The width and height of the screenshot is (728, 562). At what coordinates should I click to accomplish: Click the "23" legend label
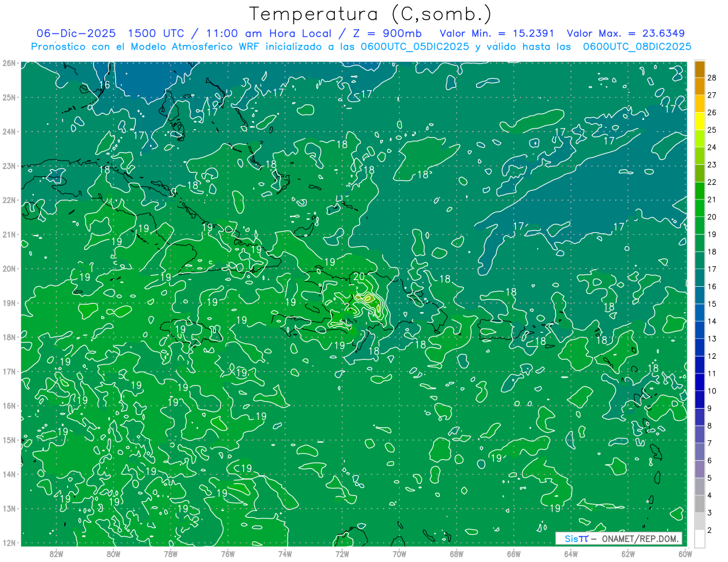pyautogui.click(x=712, y=165)
